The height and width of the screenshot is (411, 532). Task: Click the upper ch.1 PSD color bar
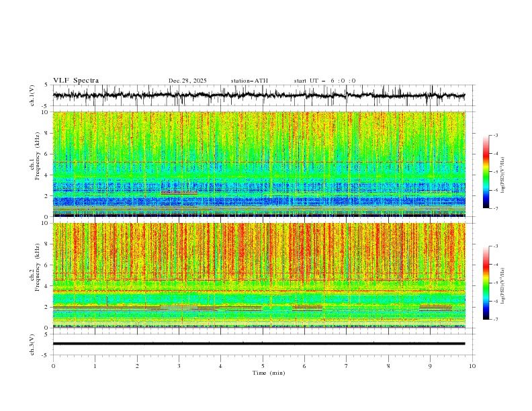click(486, 172)
